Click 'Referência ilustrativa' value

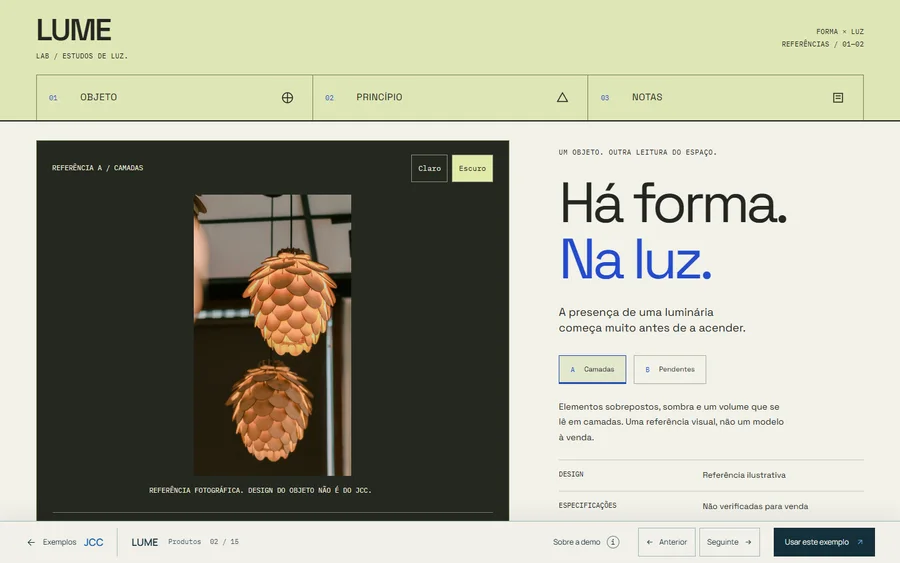(744, 475)
